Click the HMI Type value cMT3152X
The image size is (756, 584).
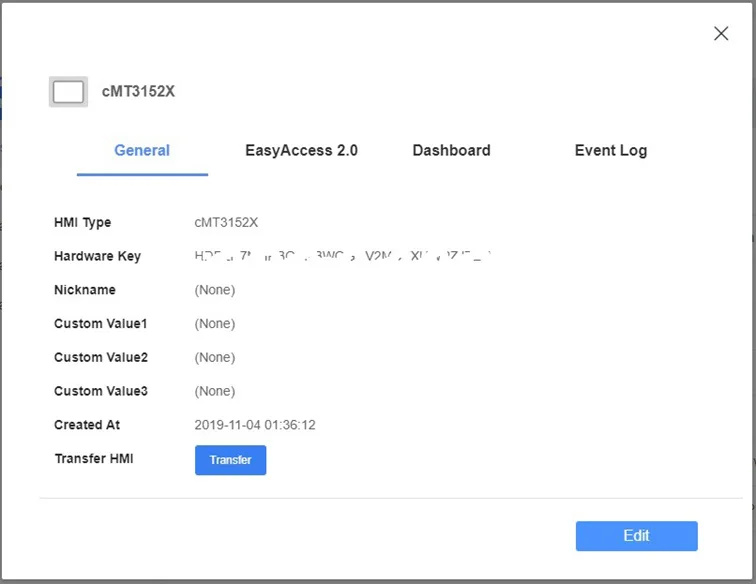(x=226, y=222)
